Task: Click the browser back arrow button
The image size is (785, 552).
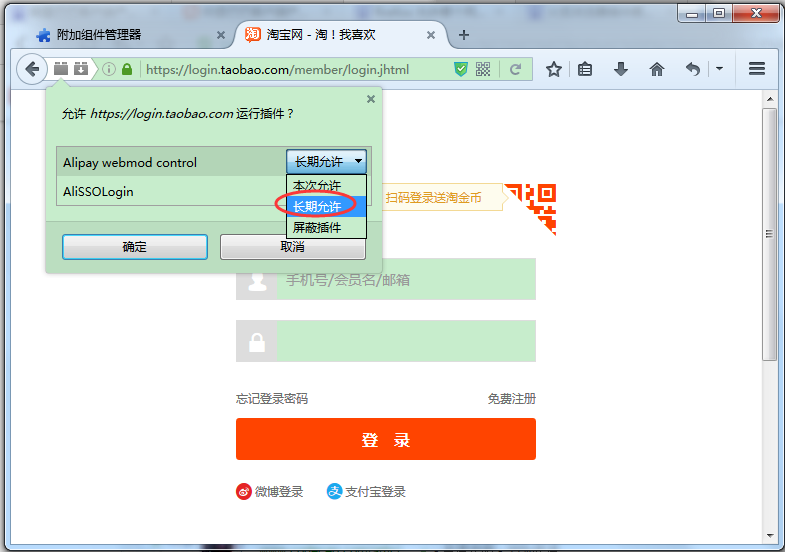Action: 32,69
